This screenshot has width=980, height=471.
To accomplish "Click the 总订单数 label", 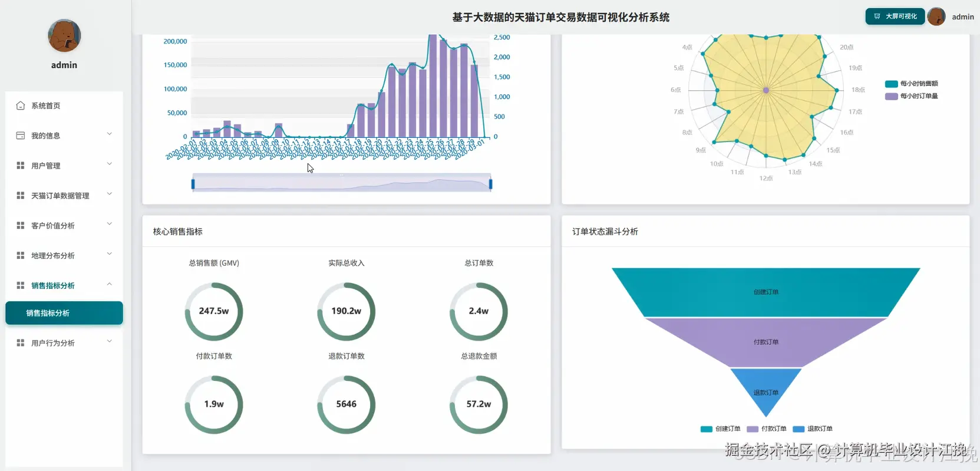I will click(479, 263).
